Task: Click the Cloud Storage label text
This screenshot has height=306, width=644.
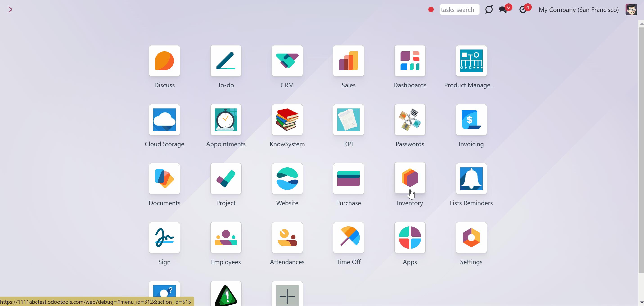Action: click(x=164, y=144)
